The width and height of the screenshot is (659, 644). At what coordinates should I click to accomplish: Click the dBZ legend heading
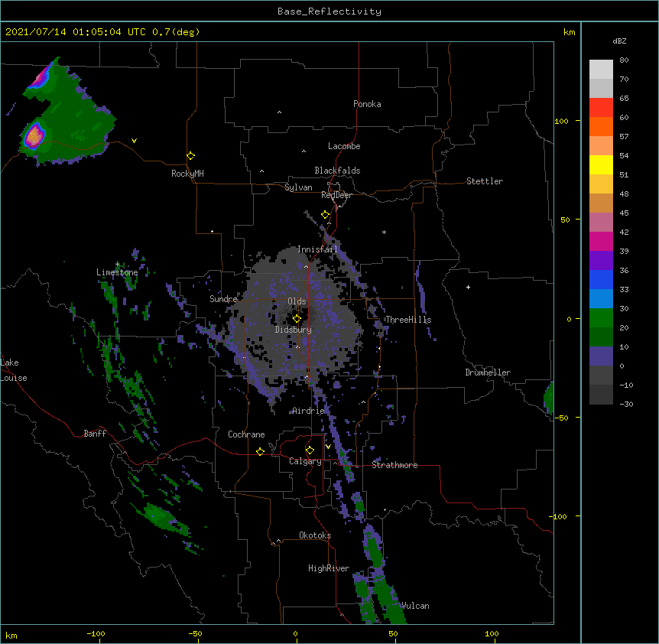pyautogui.click(x=619, y=41)
